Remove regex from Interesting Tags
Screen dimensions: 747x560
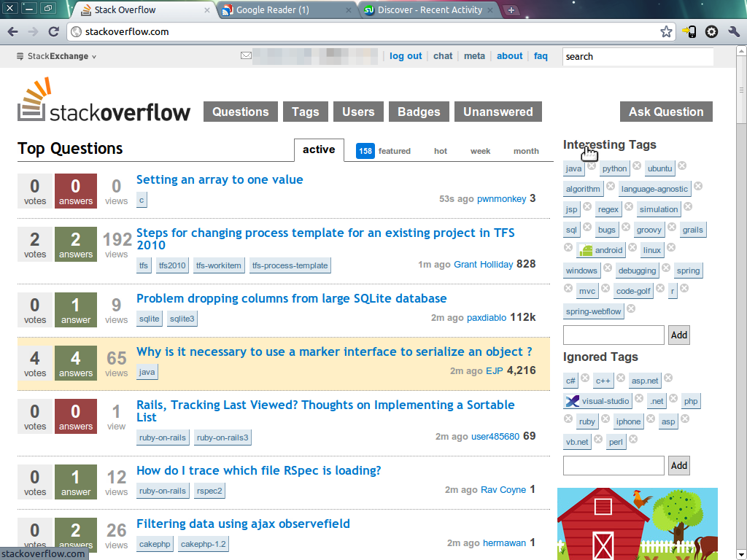click(x=629, y=206)
